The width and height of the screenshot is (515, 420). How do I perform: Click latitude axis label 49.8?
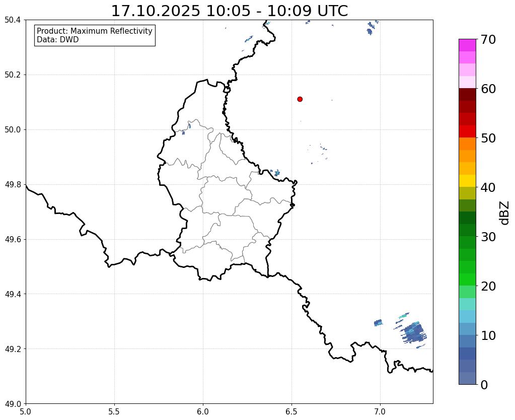[x=13, y=185]
